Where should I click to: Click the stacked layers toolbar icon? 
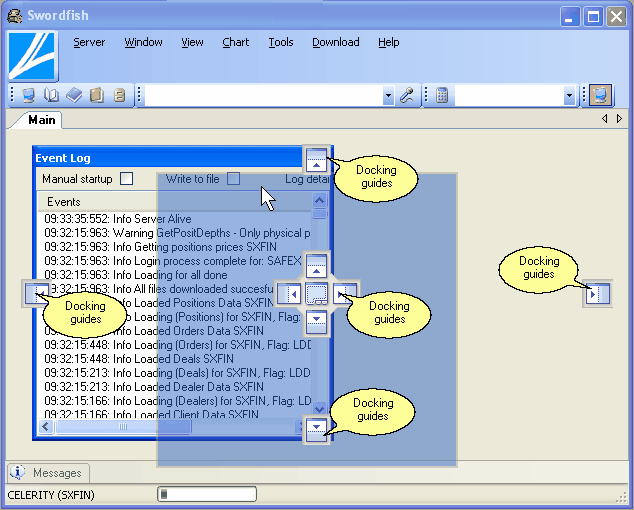[74, 96]
